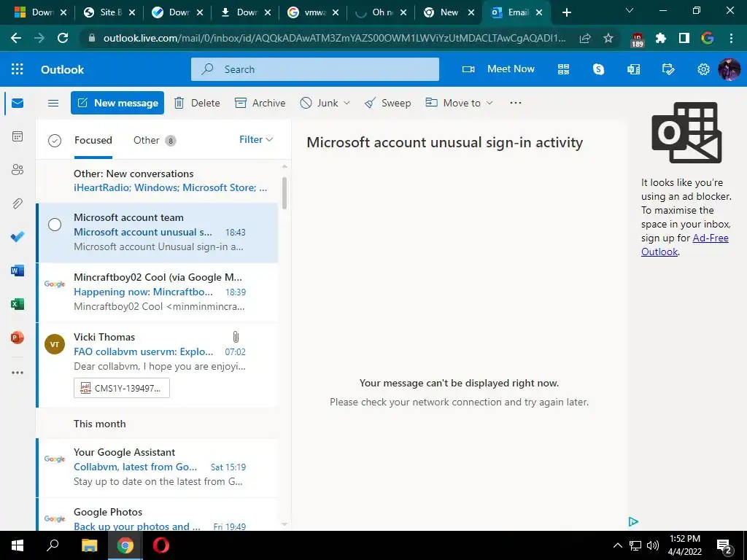Open Mail in the left sidebar

pos(18,103)
